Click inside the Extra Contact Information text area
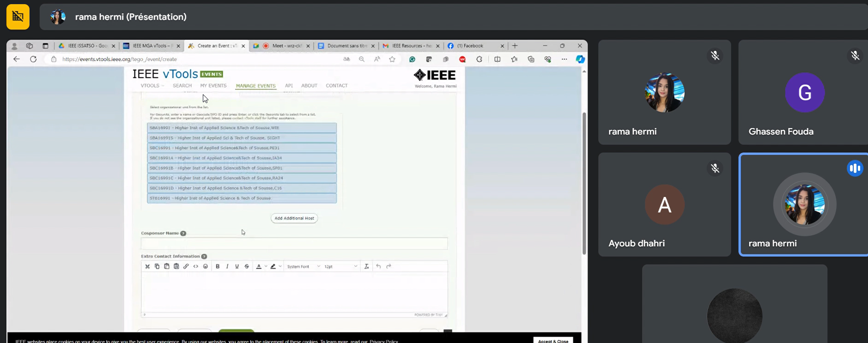868x343 pixels. (x=294, y=292)
